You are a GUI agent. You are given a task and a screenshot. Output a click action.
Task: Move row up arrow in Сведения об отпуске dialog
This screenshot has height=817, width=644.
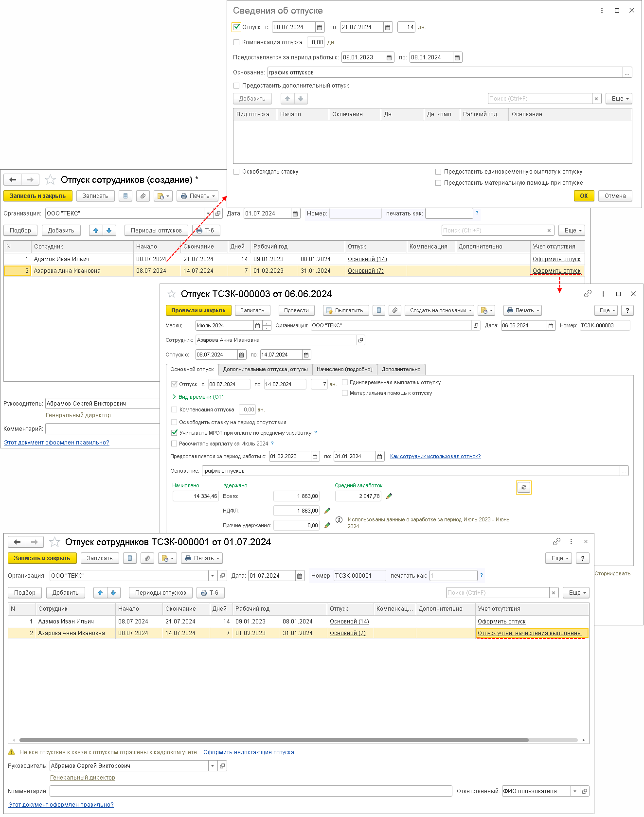287,99
